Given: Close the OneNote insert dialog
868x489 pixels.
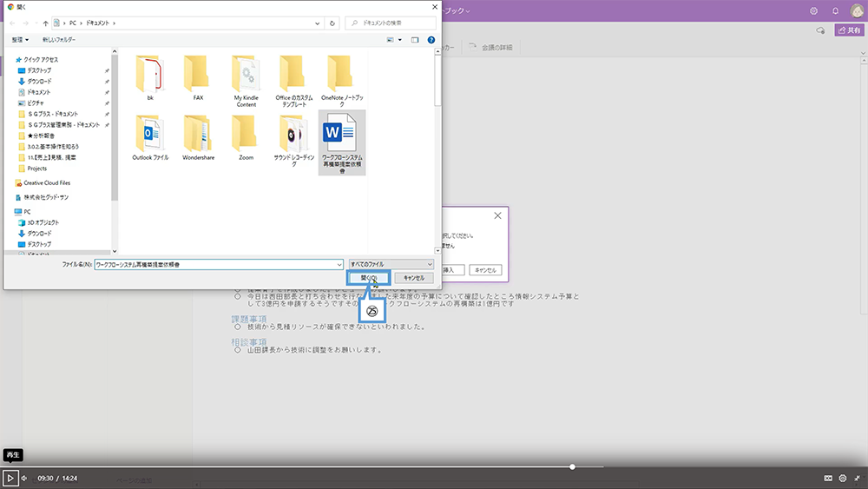Looking at the screenshot, I should tap(497, 216).
